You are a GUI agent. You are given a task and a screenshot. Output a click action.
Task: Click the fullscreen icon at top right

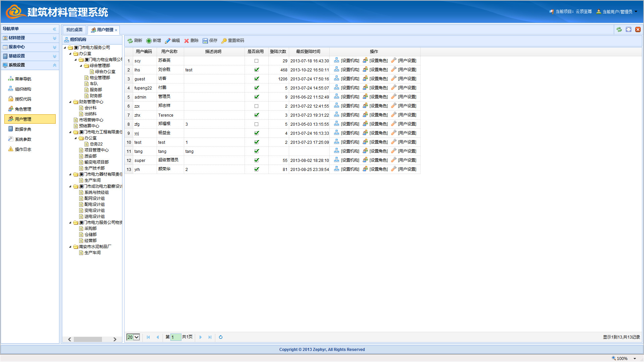point(629,29)
